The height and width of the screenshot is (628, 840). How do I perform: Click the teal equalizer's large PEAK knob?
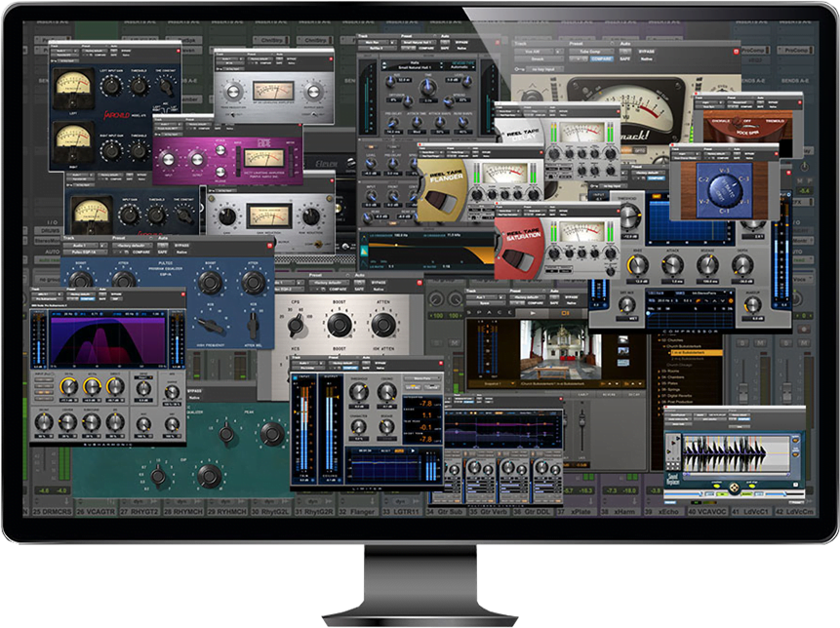click(271, 433)
